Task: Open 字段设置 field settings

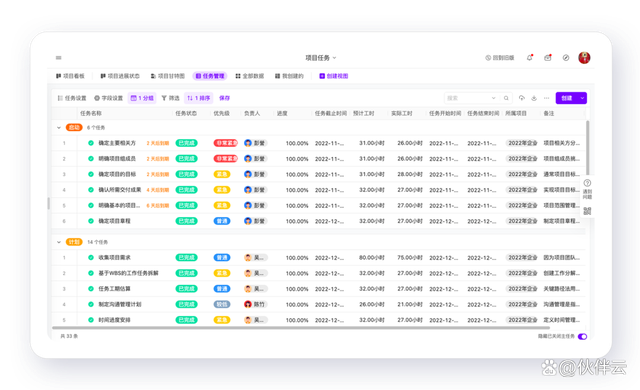Action: click(x=109, y=98)
